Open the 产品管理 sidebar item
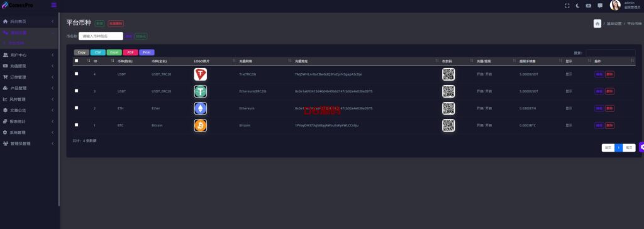Image resolution: width=644 pixels, height=229 pixels. point(28,88)
